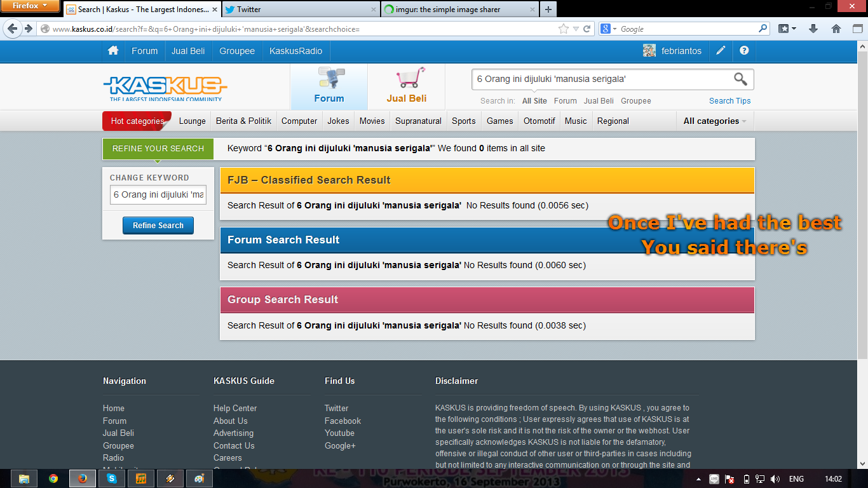868x488 pixels.
Task: Open the febriantos user profile
Action: tap(681, 51)
